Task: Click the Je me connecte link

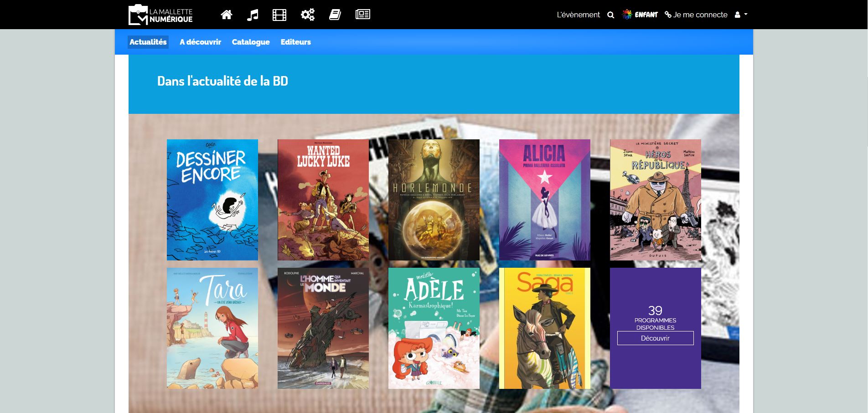Action: [696, 15]
